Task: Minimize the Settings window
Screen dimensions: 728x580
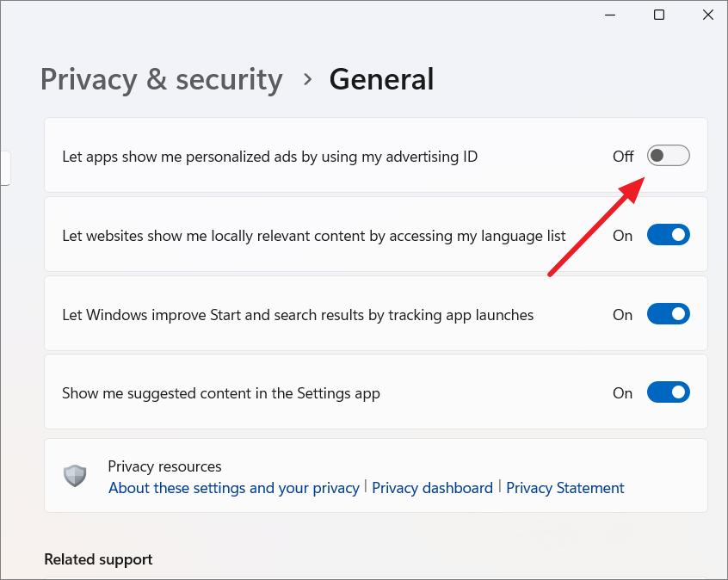Action: [x=609, y=15]
